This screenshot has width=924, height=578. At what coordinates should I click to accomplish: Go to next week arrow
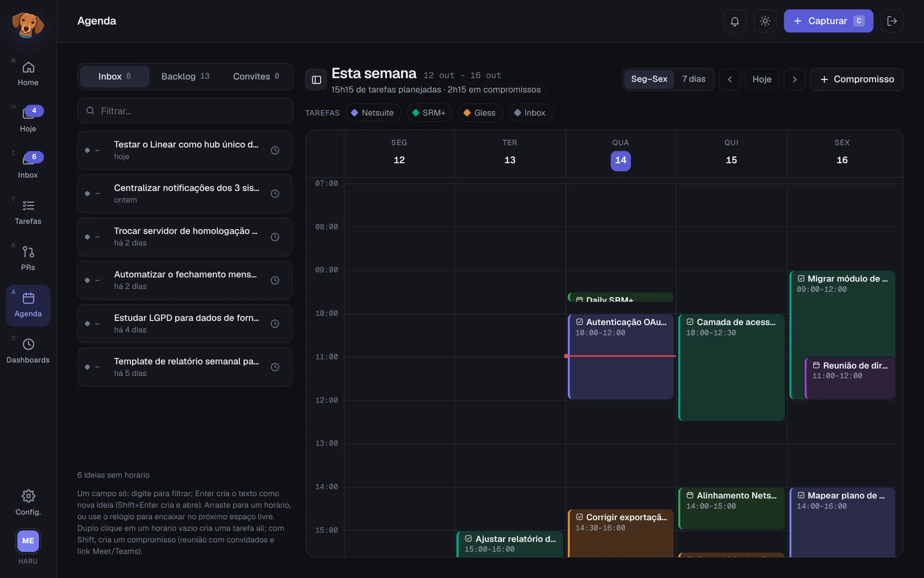[x=795, y=80]
